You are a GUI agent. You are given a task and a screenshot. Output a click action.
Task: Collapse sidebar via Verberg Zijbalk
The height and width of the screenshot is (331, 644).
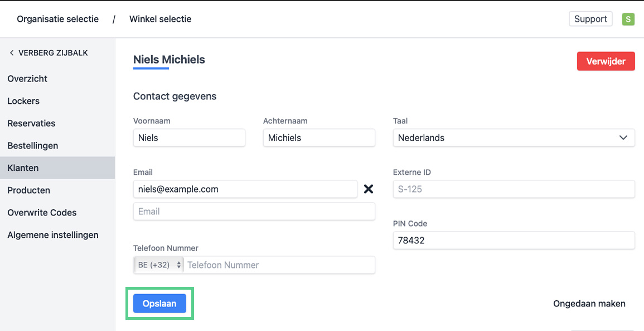tap(49, 53)
